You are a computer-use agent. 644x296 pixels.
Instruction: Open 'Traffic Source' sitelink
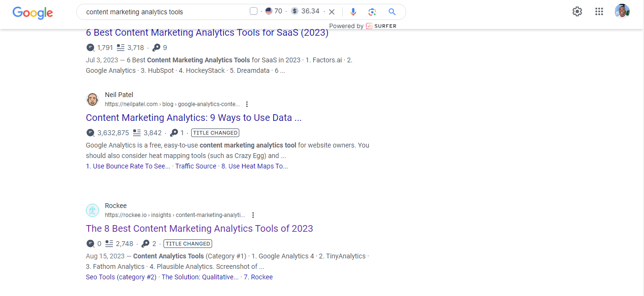point(196,166)
